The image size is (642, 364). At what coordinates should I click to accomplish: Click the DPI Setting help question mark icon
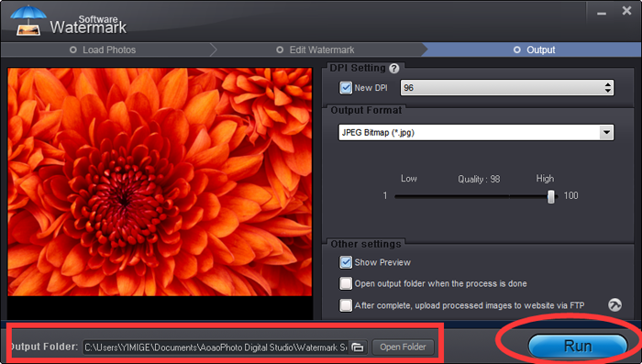393,69
